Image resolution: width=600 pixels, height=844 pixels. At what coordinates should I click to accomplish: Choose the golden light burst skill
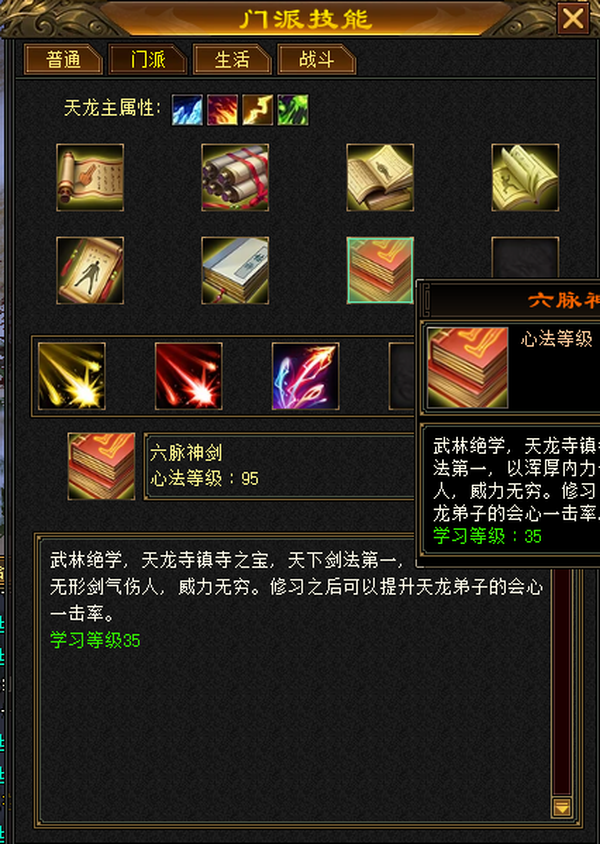[x=72, y=376]
